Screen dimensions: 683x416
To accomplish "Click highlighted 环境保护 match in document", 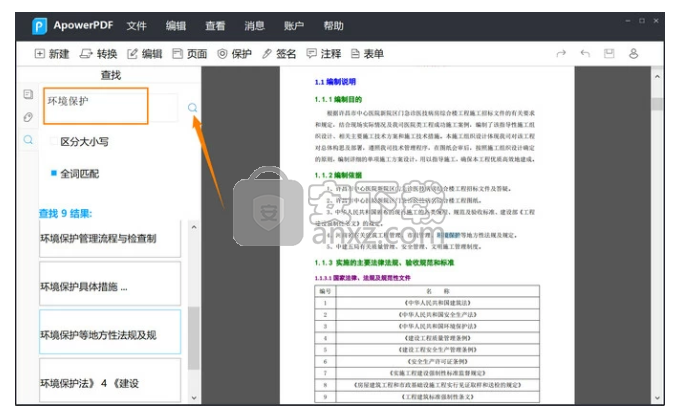I will [448, 235].
